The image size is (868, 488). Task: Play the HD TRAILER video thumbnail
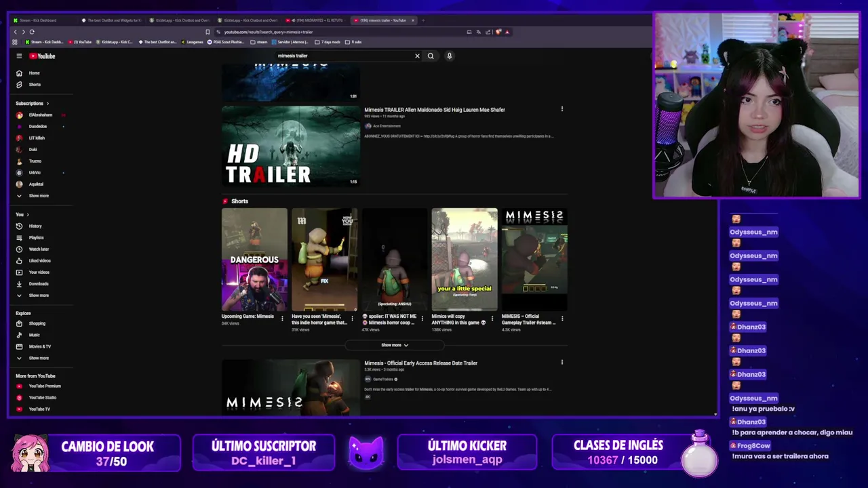[x=291, y=146]
